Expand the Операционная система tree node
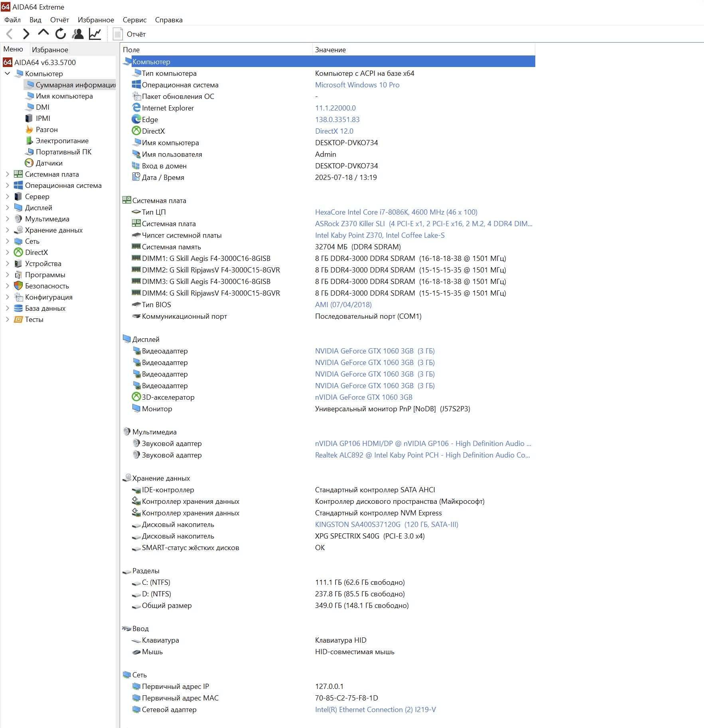Screen dimensions: 704x728 (7, 185)
